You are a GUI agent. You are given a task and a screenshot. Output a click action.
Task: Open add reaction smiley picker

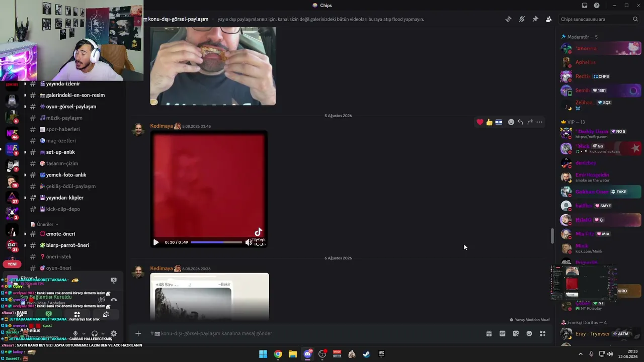coord(511,122)
